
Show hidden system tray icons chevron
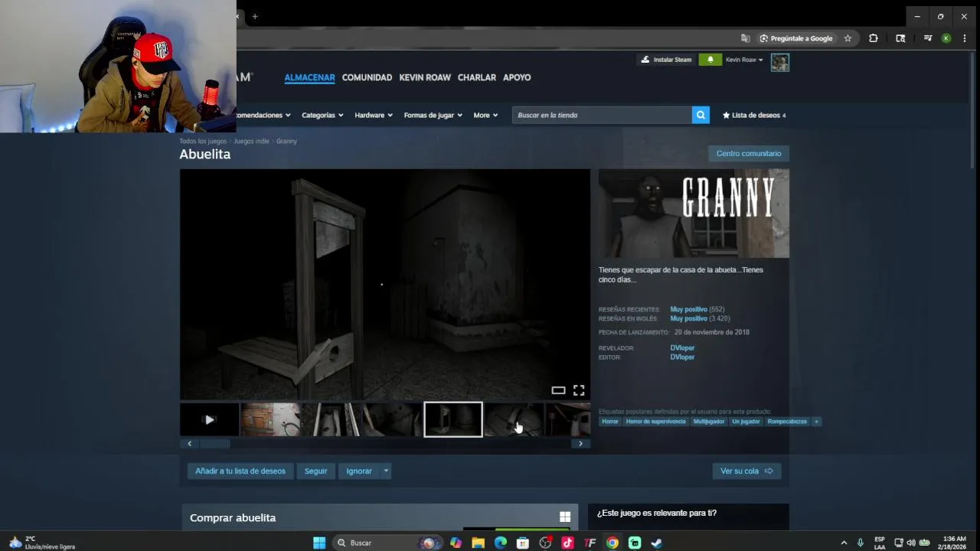(x=844, y=543)
